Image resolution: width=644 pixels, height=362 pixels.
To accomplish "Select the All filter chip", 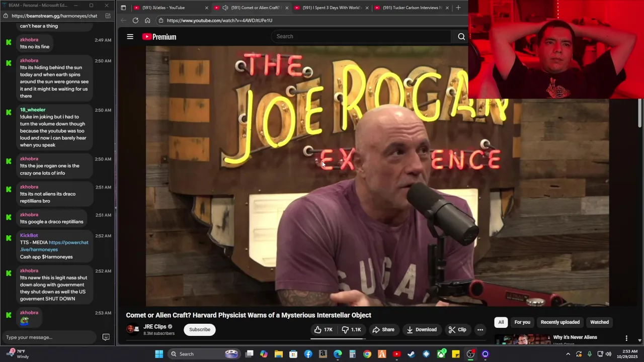I will [x=501, y=322].
